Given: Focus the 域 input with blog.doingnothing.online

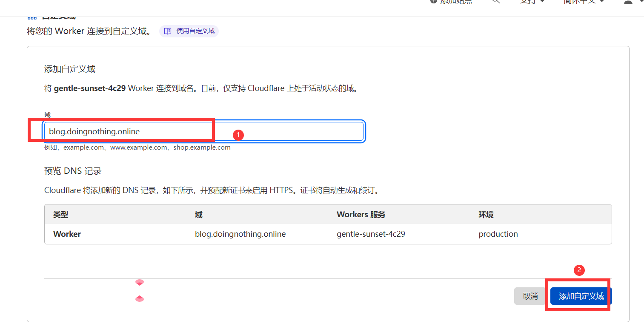Looking at the screenshot, I should [203, 131].
